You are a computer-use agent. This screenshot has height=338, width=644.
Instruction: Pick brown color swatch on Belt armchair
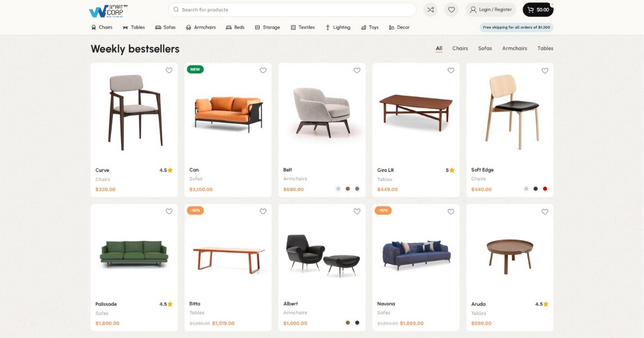tap(348, 189)
